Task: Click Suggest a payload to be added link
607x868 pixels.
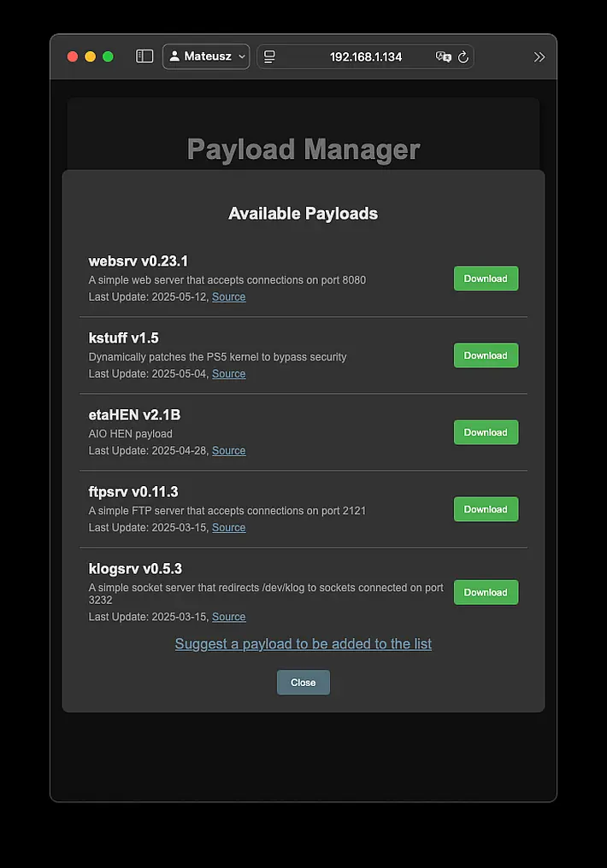Action: click(x=303, y=644)
